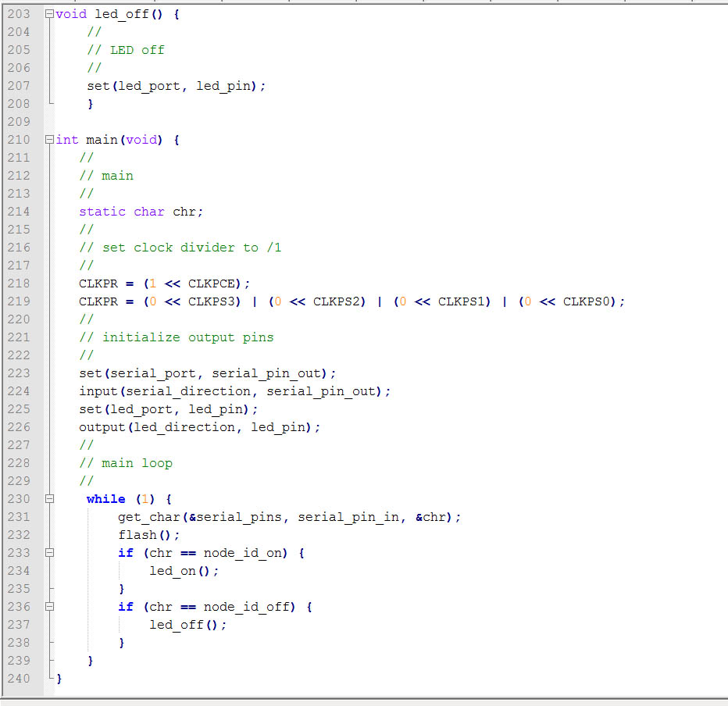This screenshot has height=706, width=728.
Task: Click line number 203 in the margin
Action: [x=19, y=14]
